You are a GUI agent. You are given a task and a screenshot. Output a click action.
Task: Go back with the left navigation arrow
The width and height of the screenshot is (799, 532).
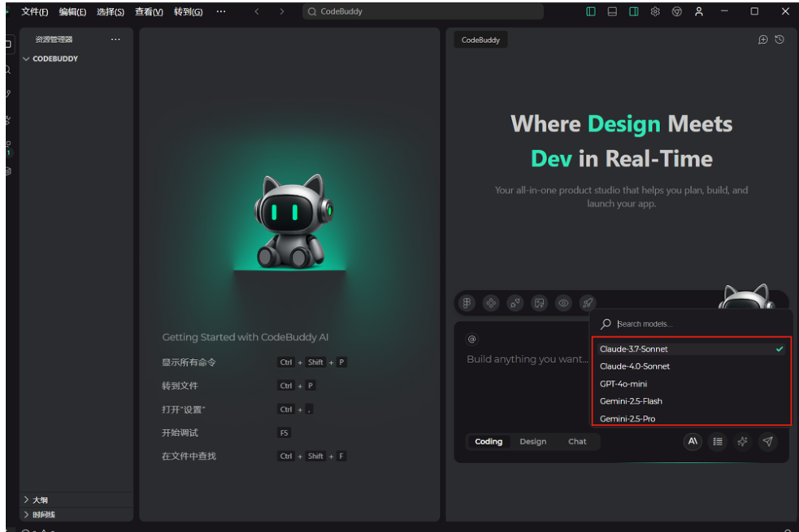[x=257, y=11]
